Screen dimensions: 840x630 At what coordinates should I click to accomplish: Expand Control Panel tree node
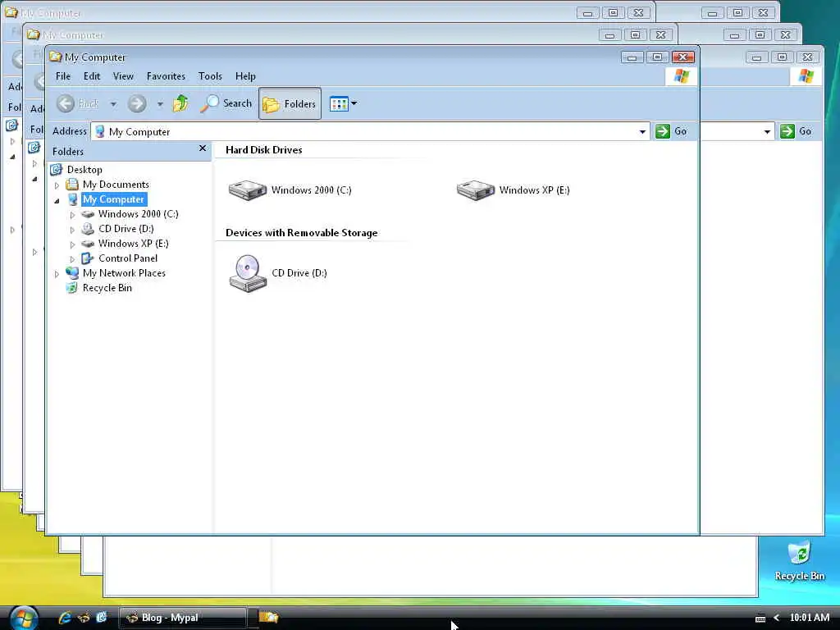pos(72,259)
